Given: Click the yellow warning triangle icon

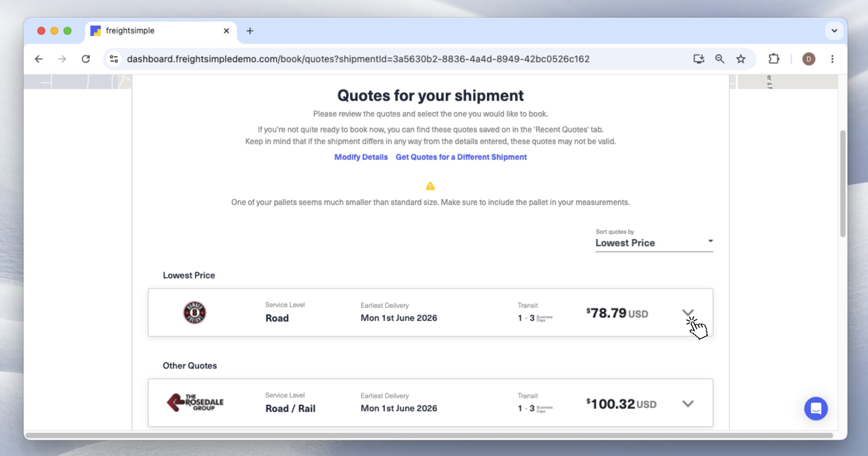Looking at the screenshot, I should pos(430,186).
